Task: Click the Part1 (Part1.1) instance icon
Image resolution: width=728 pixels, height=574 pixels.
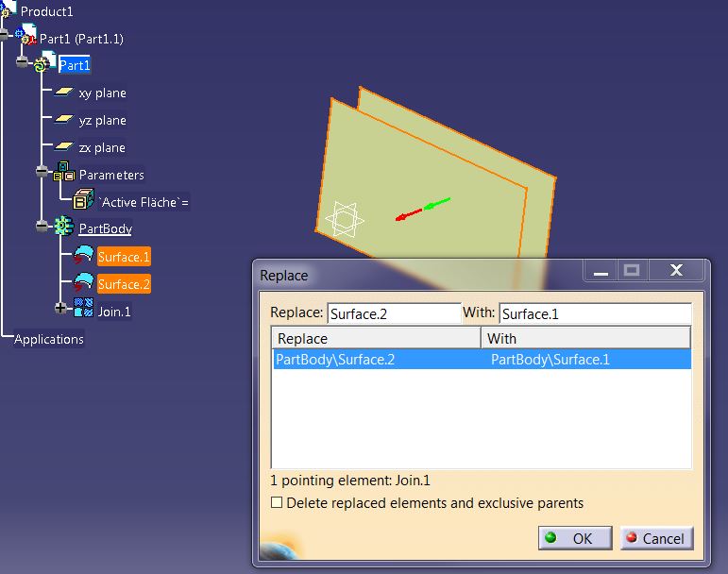Action: pos(26,35)
